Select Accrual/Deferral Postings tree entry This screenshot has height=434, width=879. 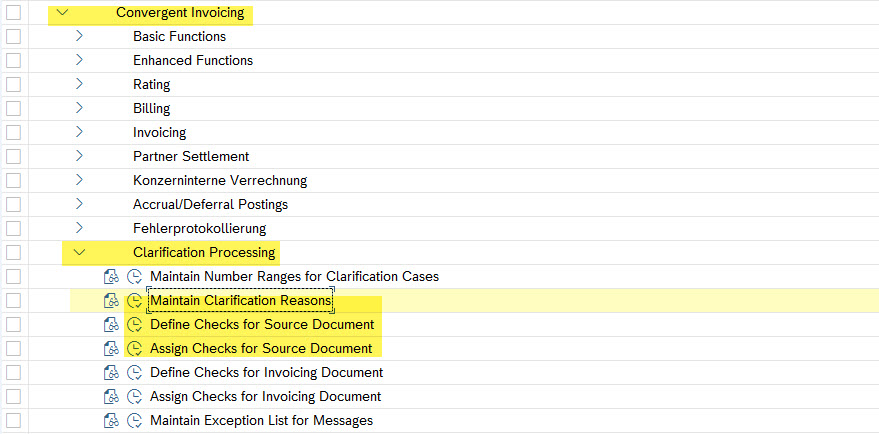click(x=210, y=205)
